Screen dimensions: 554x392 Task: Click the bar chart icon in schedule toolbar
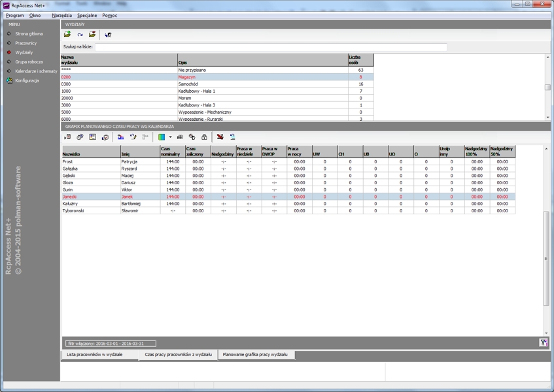(x=120, y=137)
